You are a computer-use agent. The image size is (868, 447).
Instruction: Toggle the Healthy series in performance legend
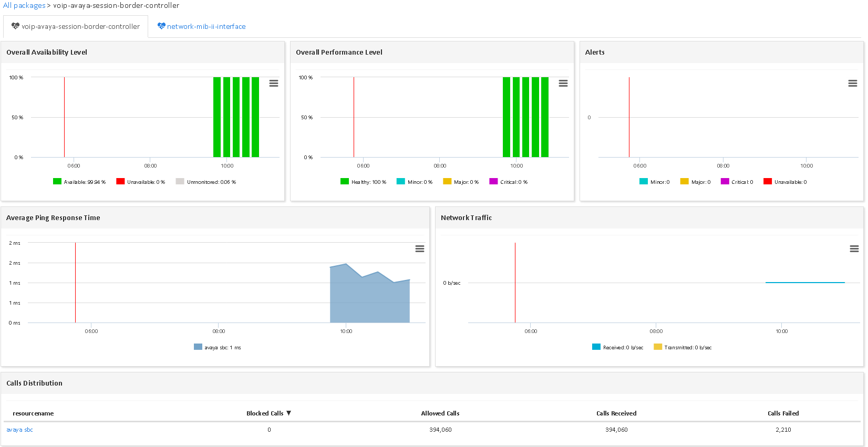click(x=363, y=182)
